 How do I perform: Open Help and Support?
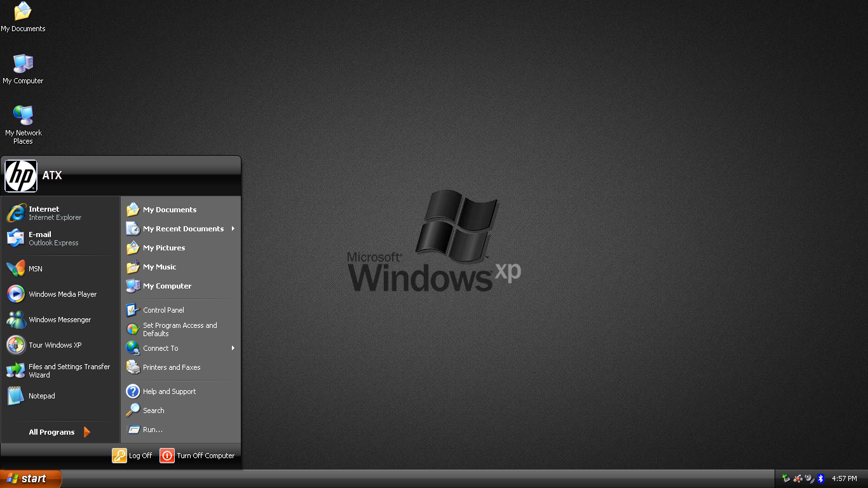tap(180, 391)
